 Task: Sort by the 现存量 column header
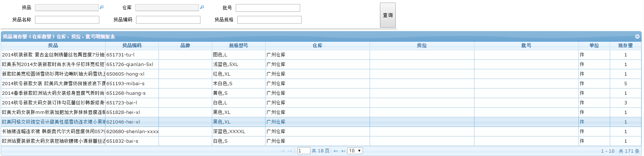pyautogui.click(x=625, y=46)
